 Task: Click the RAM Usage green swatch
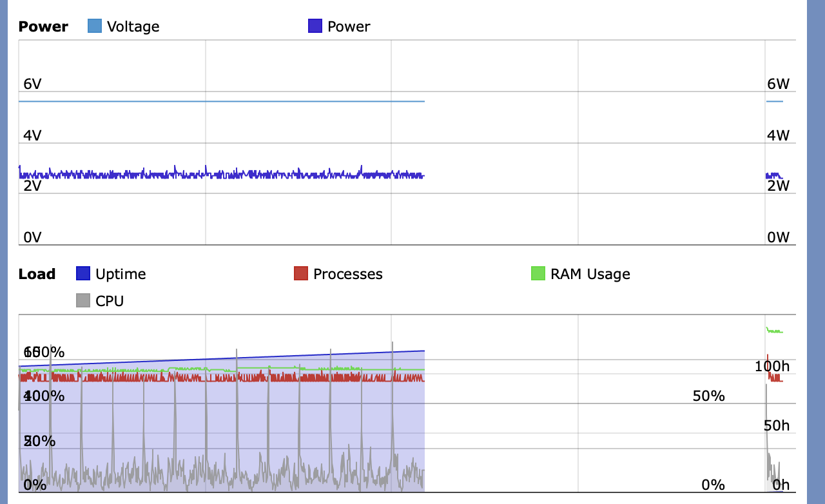[538, 274]
